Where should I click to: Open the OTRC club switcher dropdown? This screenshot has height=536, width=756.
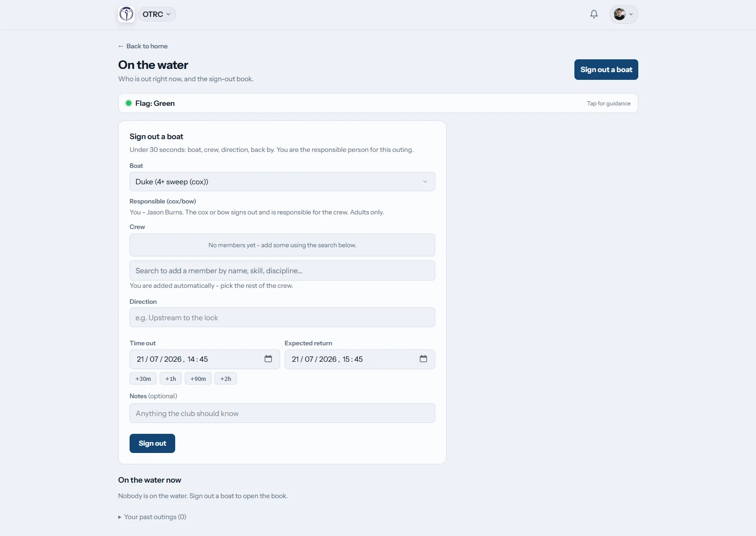pyautogui.click(x=157, y=14)
